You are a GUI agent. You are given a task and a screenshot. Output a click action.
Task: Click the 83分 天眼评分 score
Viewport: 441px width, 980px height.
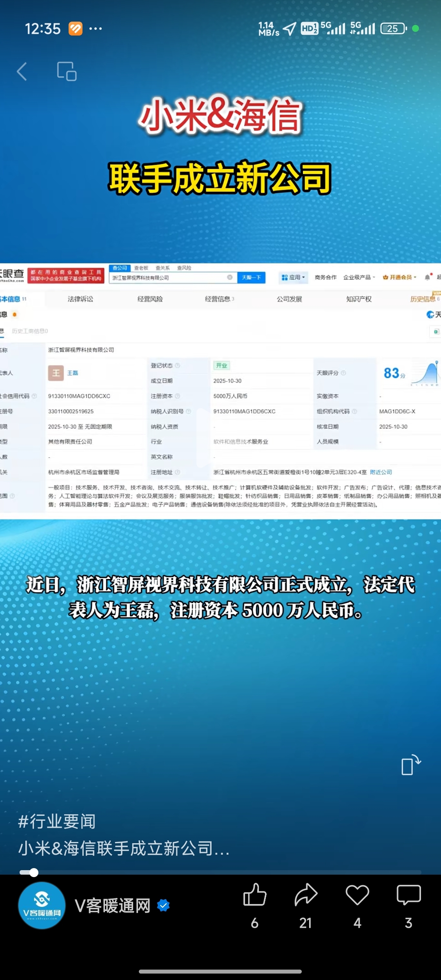pyautogui.click(x=394, y=373)
